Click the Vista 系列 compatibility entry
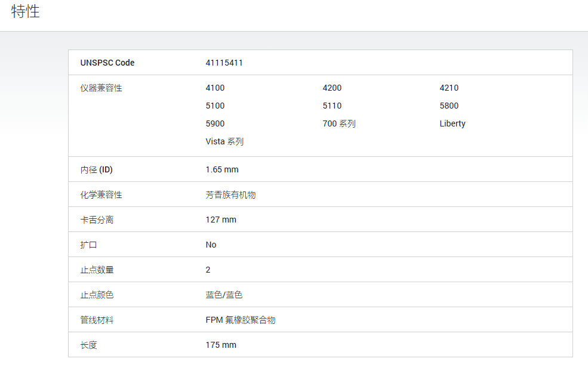 point(224,141)
